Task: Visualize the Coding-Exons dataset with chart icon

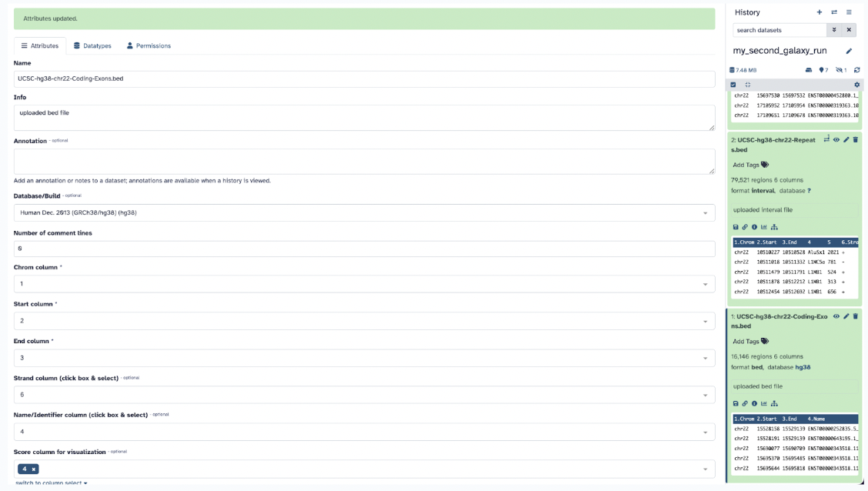Action: [x=764, y=403]
